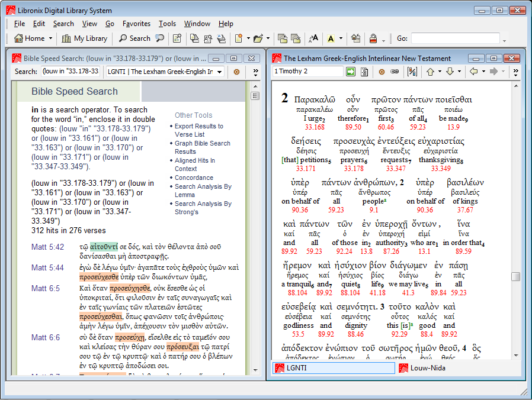Click the search results scrollbar down arrow
This screenshot has width=532, height=400.
pos(255,370)
